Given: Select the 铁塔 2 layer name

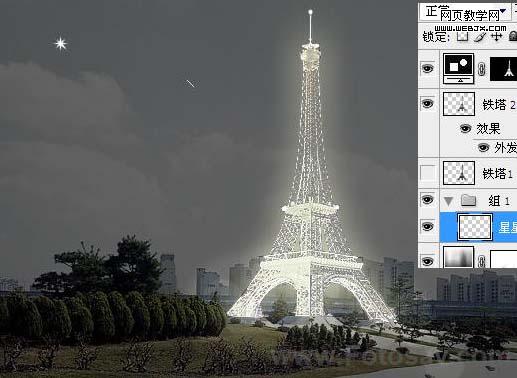Looking at the screenshot, I should pos(499,105).
